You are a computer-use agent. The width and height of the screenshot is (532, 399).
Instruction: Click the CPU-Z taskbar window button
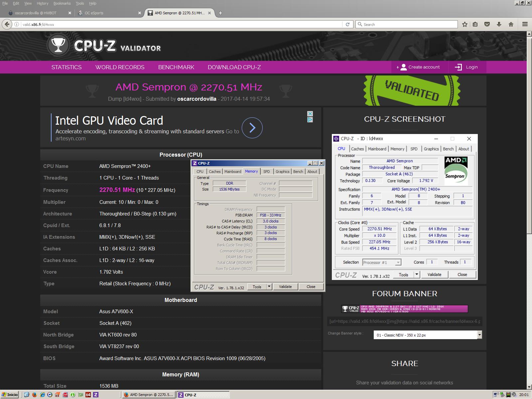click(203, 395)
